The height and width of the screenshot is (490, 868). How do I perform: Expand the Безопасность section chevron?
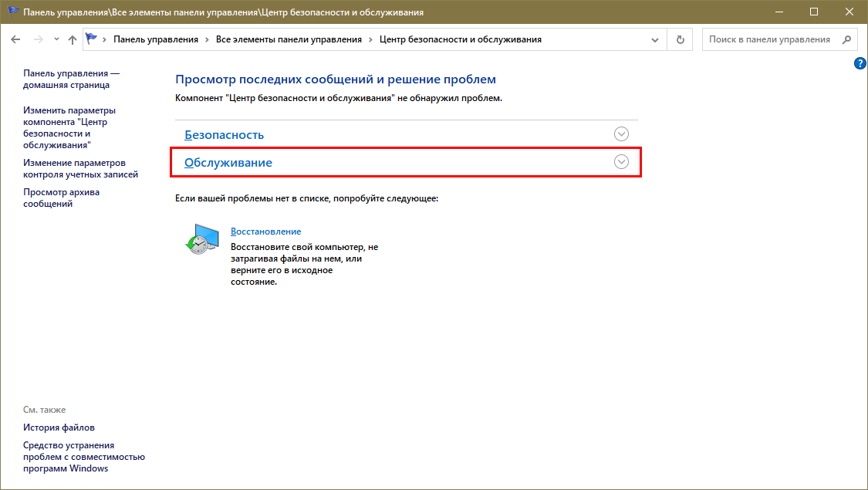pyautogui.click(x=621, y=133)
